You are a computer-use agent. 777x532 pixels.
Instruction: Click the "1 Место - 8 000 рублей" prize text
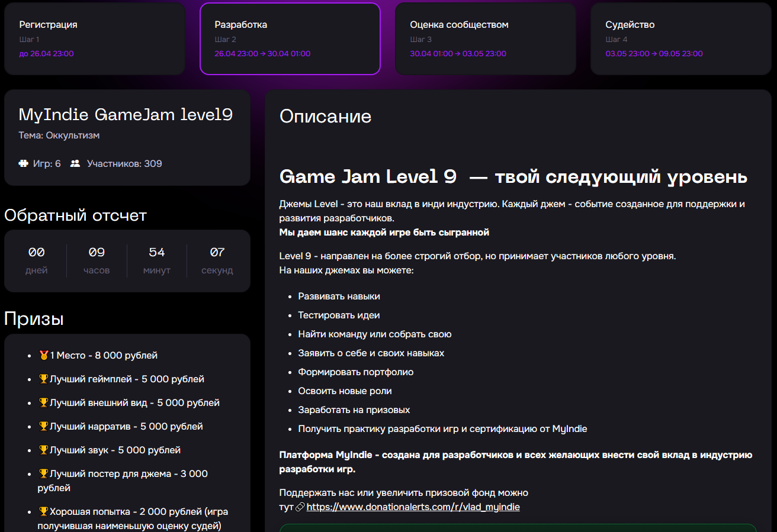[104, 356]
